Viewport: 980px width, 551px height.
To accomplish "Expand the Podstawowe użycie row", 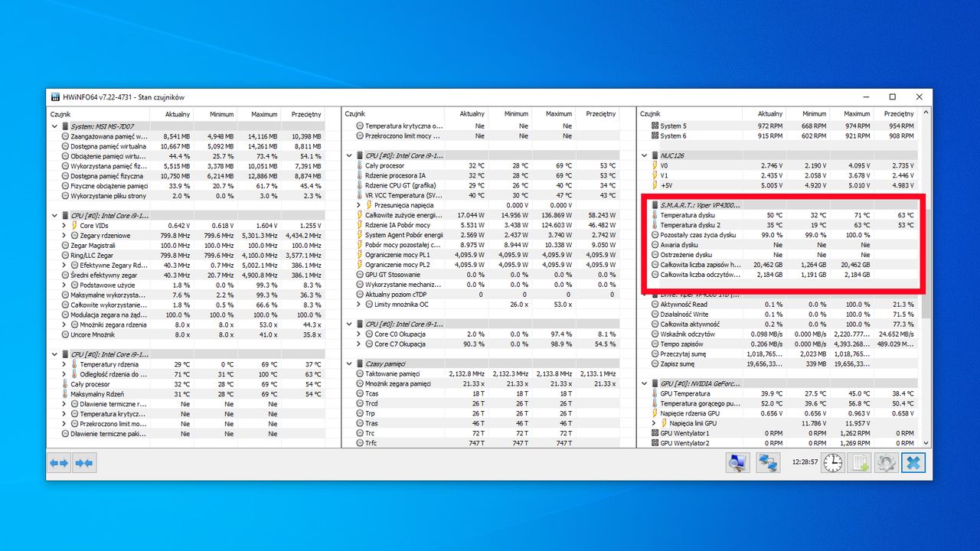I will (x=64, y=285).
